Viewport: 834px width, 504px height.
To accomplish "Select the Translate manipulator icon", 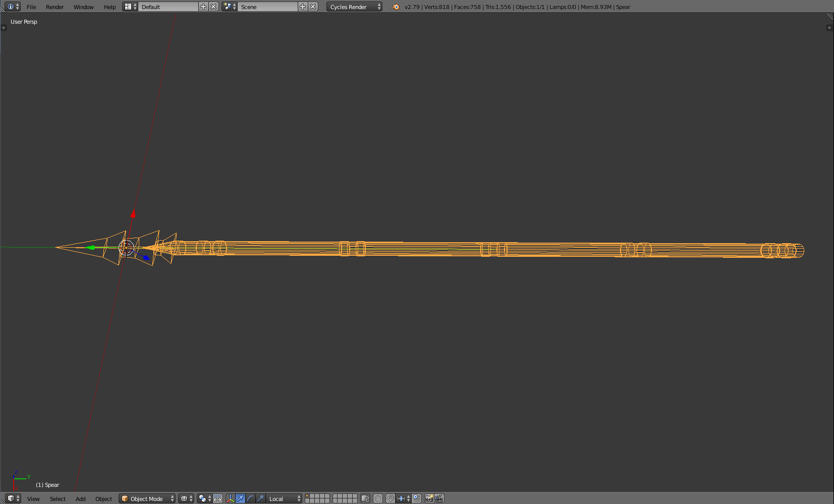I will [x=240, y=498].
